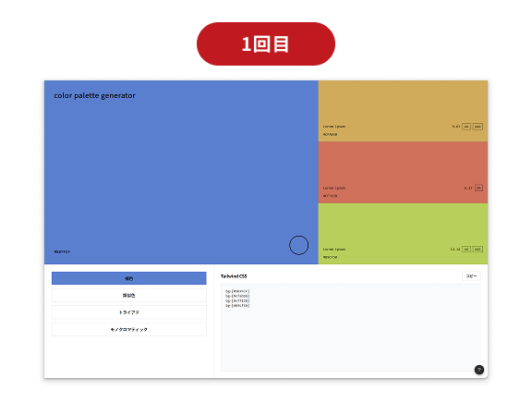Click the contrast ratio on the green swatch
532x415 pixels.
click(x=455, y=249)
